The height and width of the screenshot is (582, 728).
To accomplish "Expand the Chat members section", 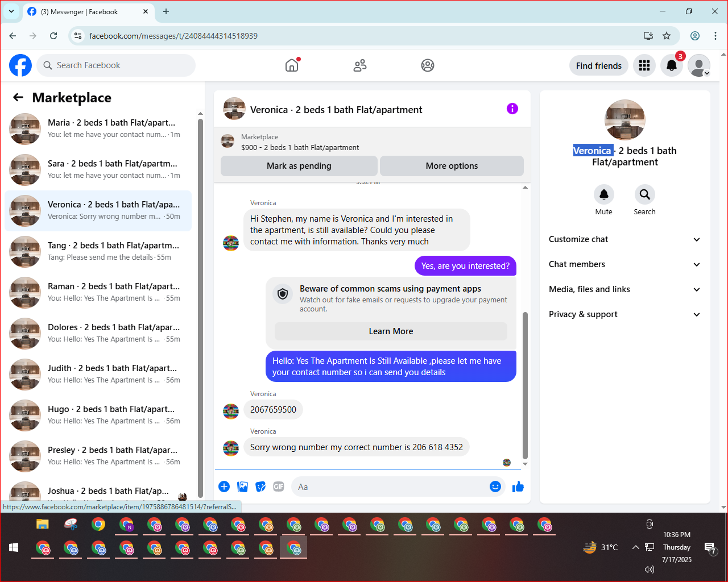I will point(625,264).
